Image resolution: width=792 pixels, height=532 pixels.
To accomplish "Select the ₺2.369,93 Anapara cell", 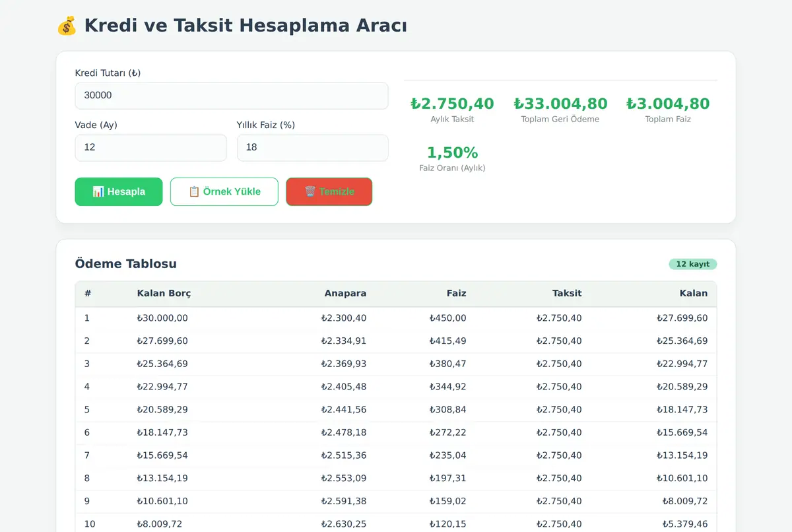I will [344, 364].
